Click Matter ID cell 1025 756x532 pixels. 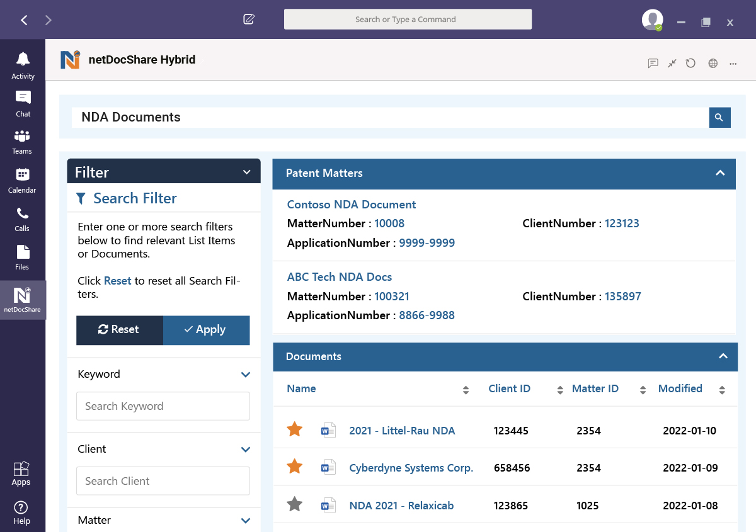588,506
